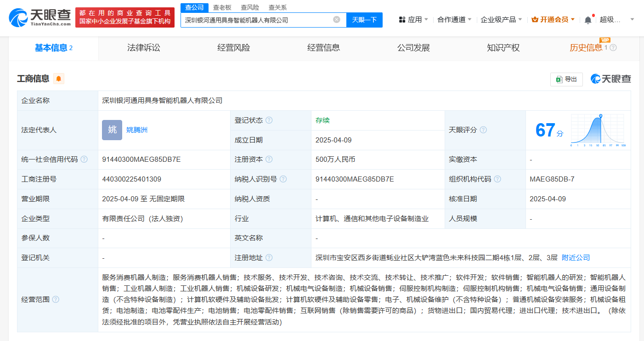The height and width of the screenshot is (341, 644).
Task: Select the 查老板 search tab
Action: tap(222, 7)
